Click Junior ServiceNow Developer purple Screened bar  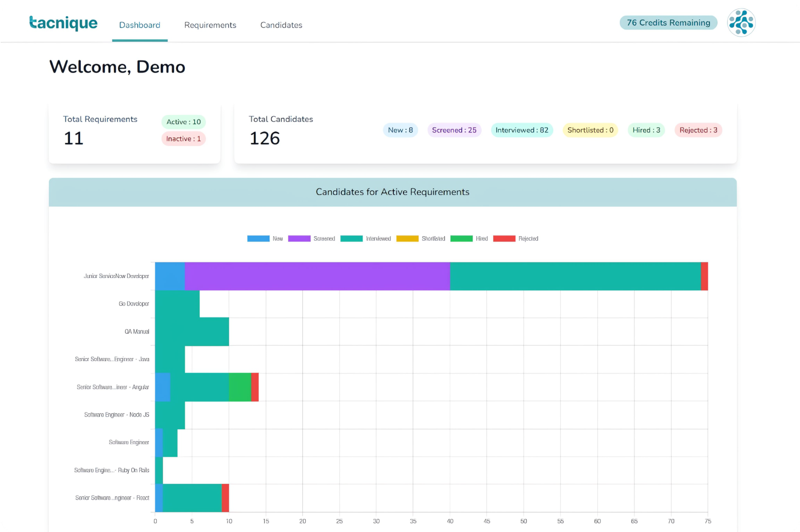(x=317, y=276)
